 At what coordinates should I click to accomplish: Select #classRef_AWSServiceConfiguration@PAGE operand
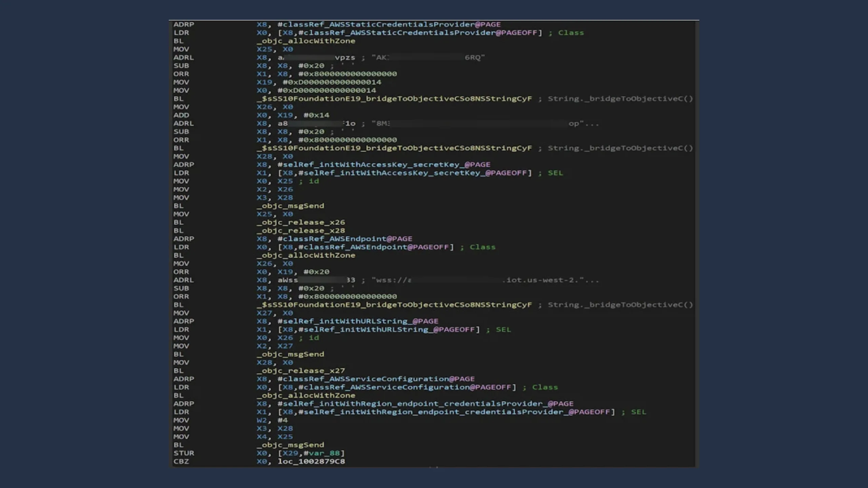point(376,379)
